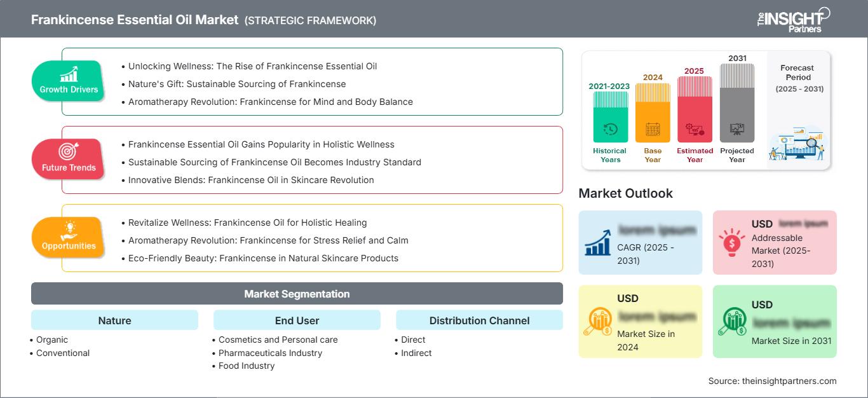
Task: Click the 'Frankincense Essential Oil Market' title
Action: click(135, 20)
